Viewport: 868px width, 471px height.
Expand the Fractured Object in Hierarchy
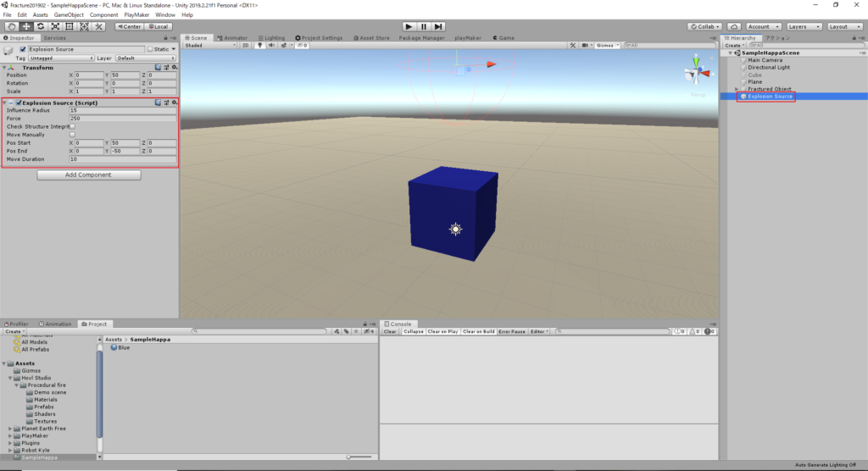click(x=737, y=89)
